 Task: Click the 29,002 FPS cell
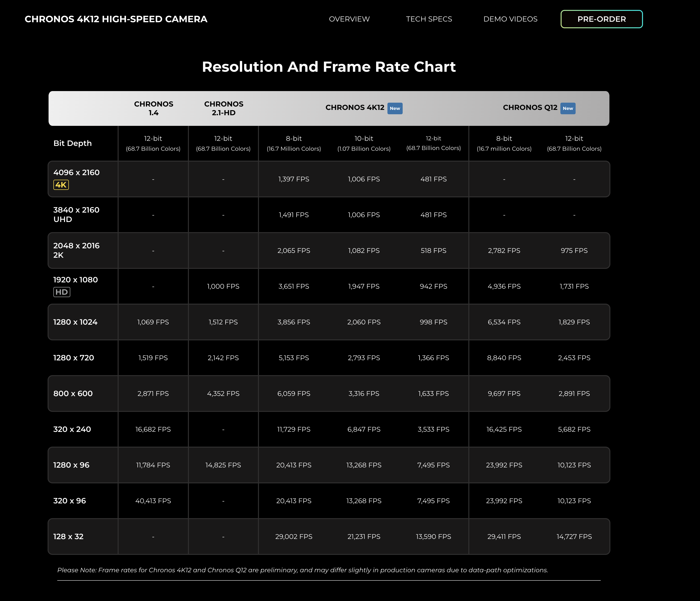pos(293,537)
